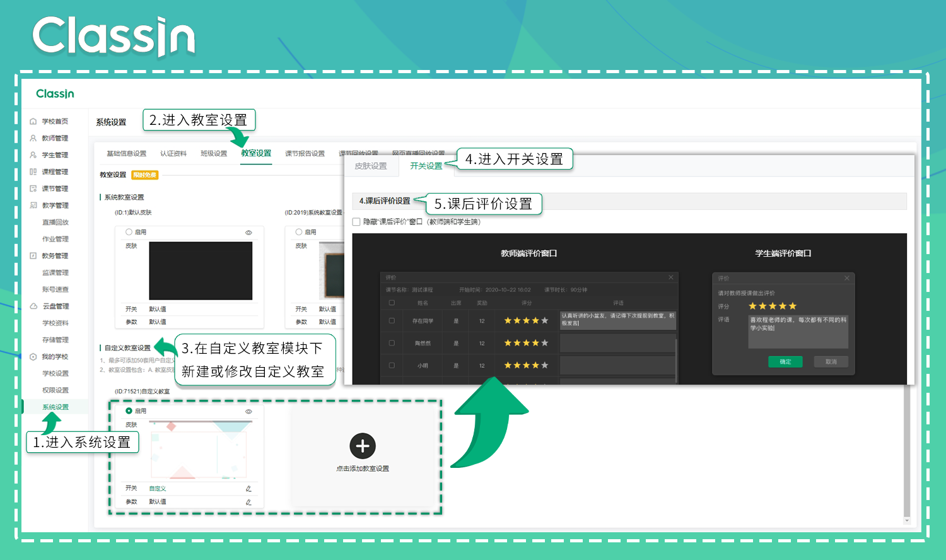This screenshot has width=946, height=560.
Task: Click the 云盘管理 cloud icon
Action: point(33,306)
